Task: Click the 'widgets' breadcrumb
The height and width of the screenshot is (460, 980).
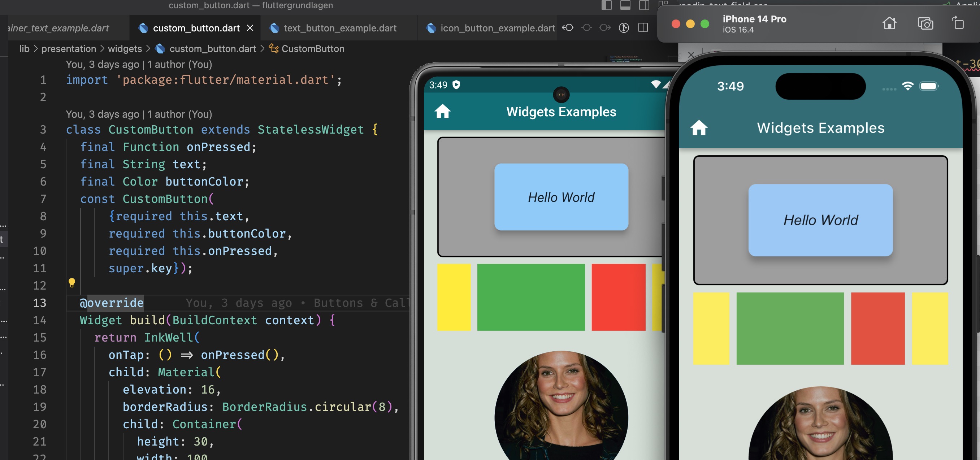Action: coord(125,49)
